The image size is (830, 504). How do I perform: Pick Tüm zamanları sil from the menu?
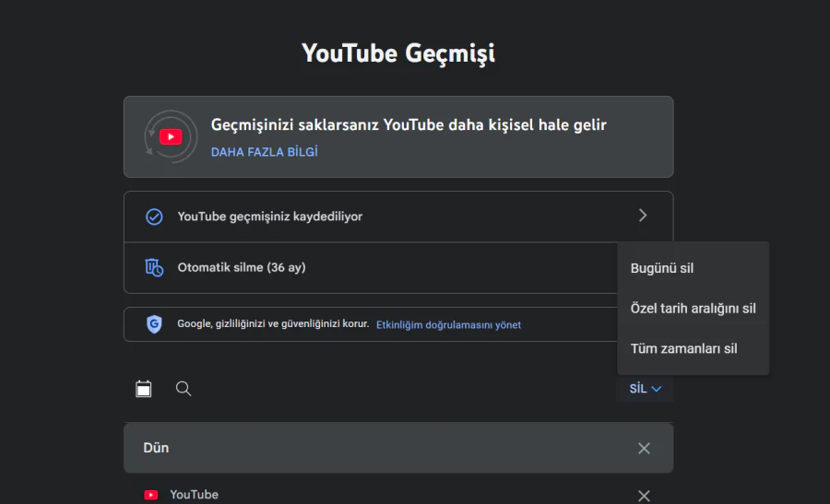click(x=683, y=348)
